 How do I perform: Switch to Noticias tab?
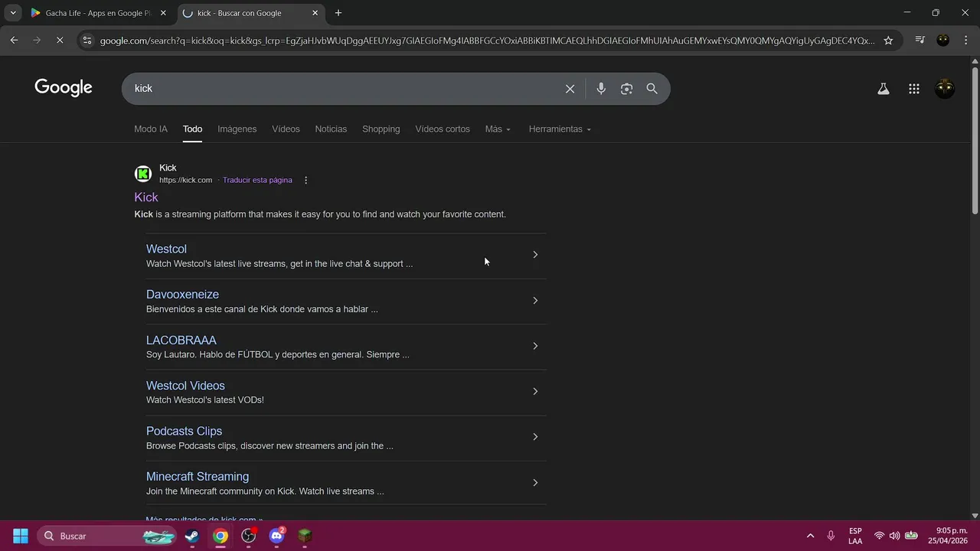click(331, 129)
